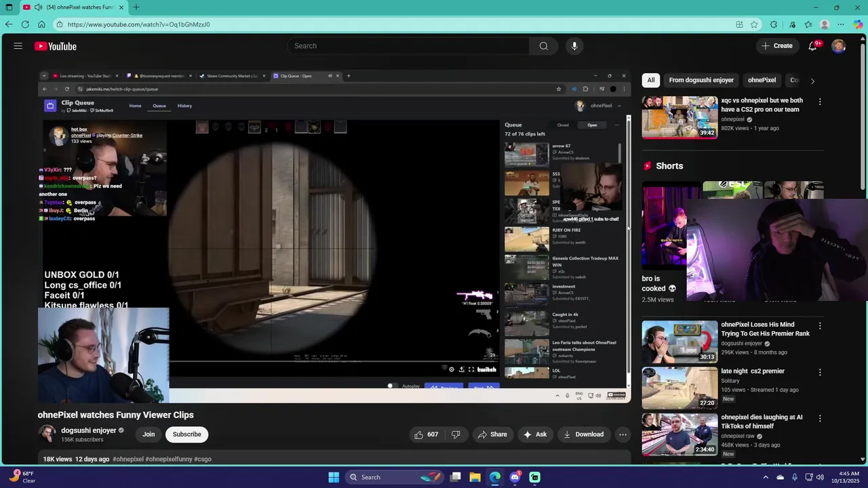Open options for xqc vs ohnepixel video
Image resolution: width=868 pixels, height=488 pixels.
(x=820, y=102)
